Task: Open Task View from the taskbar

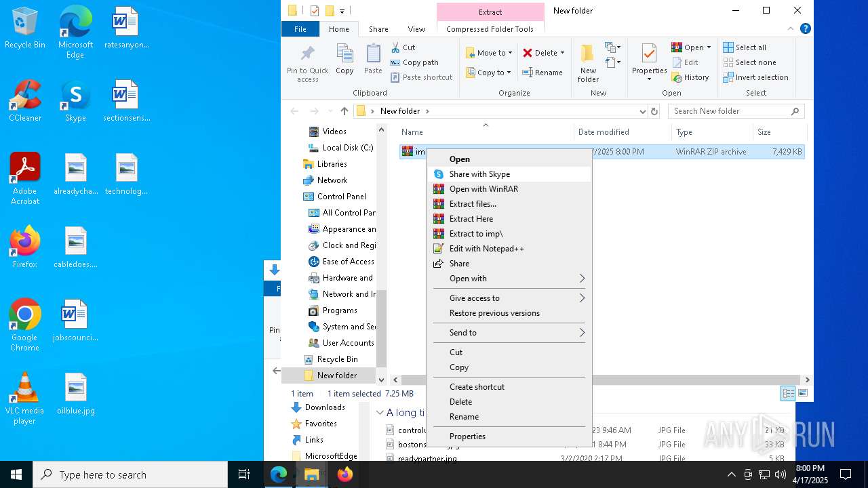Action: click(244, 474)
